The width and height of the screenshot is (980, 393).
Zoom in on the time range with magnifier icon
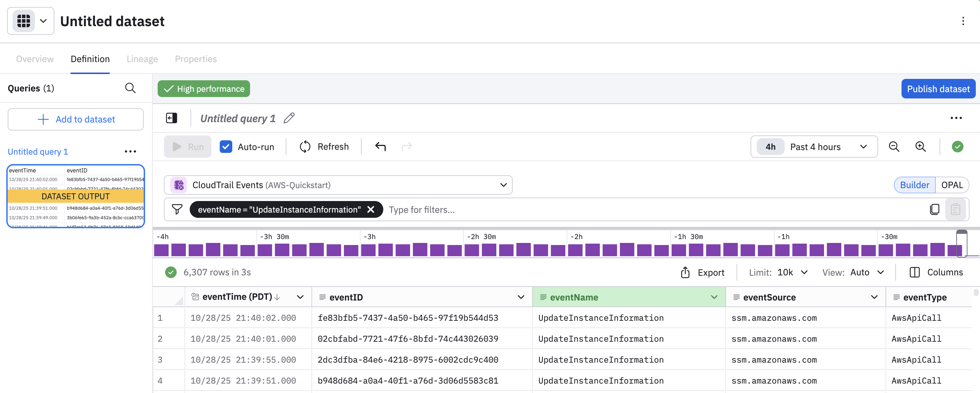click(x=921, y=146)
